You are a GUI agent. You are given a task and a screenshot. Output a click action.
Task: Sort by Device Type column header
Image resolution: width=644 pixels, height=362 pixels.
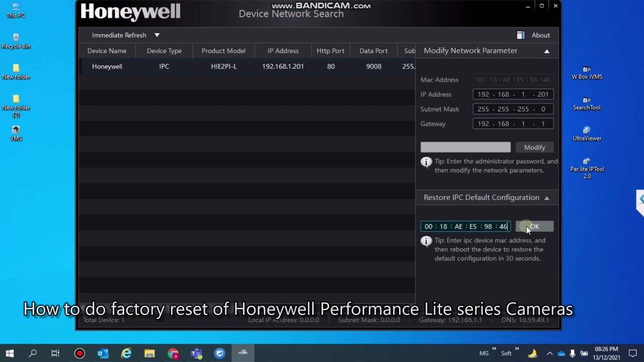(x=164, y=51)
